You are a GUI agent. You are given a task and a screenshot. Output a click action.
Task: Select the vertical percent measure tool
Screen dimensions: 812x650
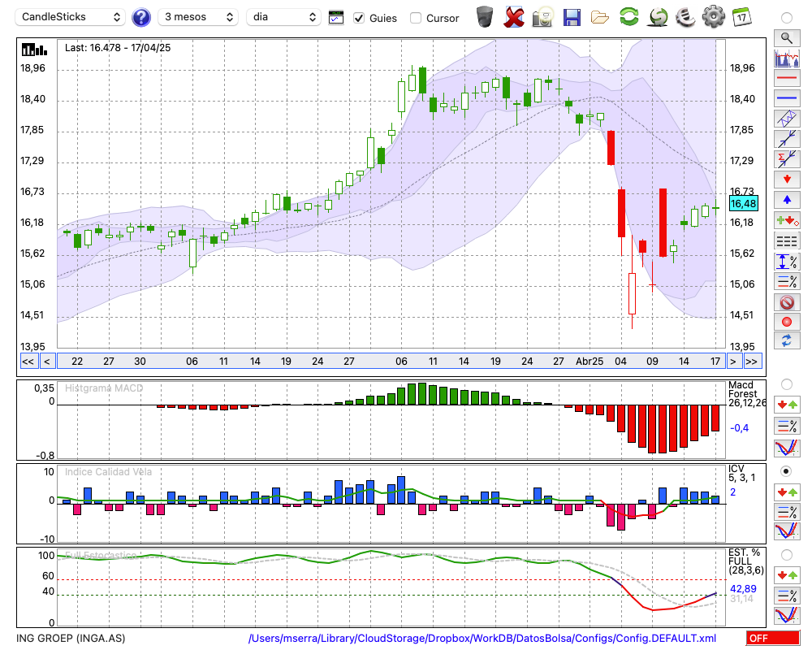(x=787, y=262)
